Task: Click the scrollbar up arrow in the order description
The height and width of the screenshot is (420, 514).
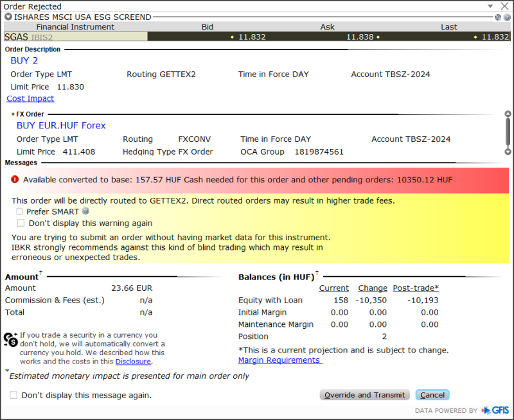Action: click(508, 114)
